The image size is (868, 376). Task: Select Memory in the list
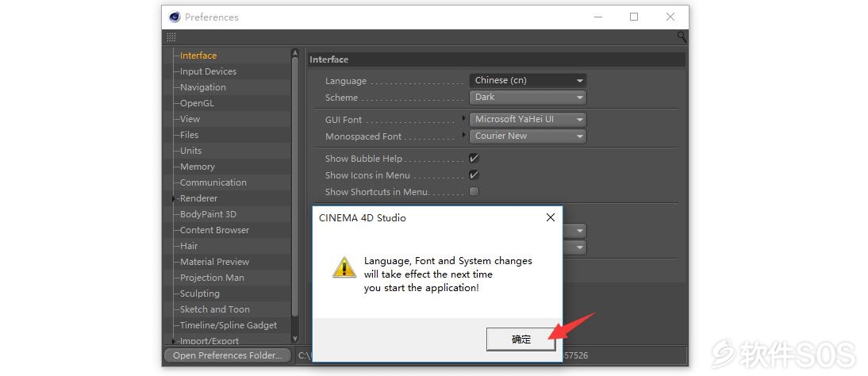pyautogui.click(x=197, y=167)
